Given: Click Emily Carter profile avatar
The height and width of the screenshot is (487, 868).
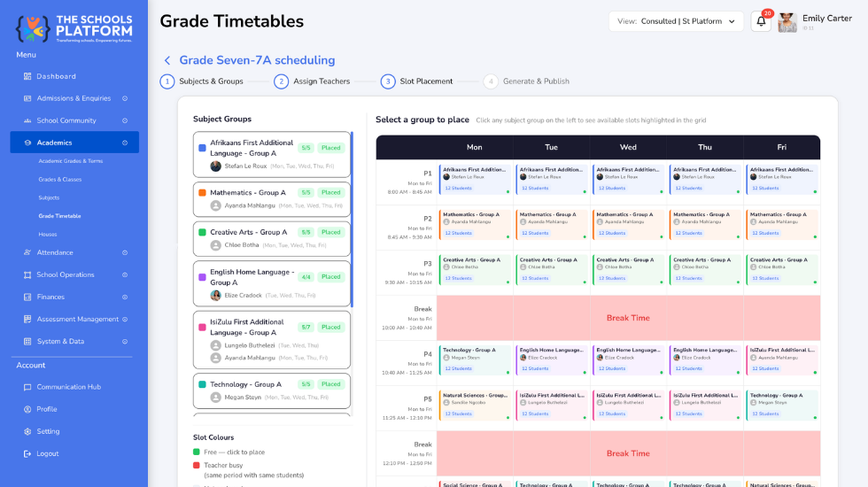Looking at the screenshot, I should point(787,22).
